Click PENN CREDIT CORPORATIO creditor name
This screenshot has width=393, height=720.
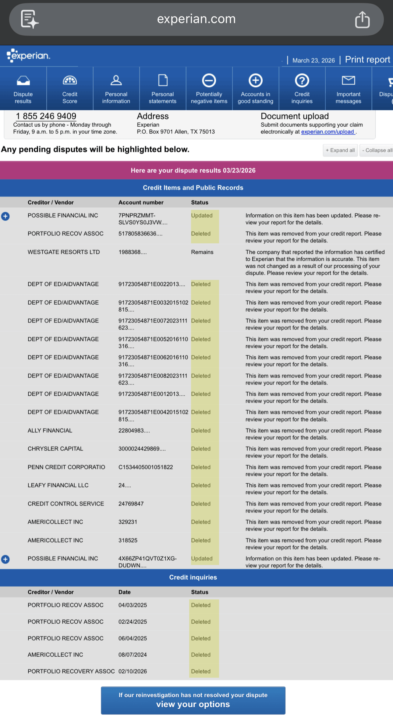[x=66, y=467]
